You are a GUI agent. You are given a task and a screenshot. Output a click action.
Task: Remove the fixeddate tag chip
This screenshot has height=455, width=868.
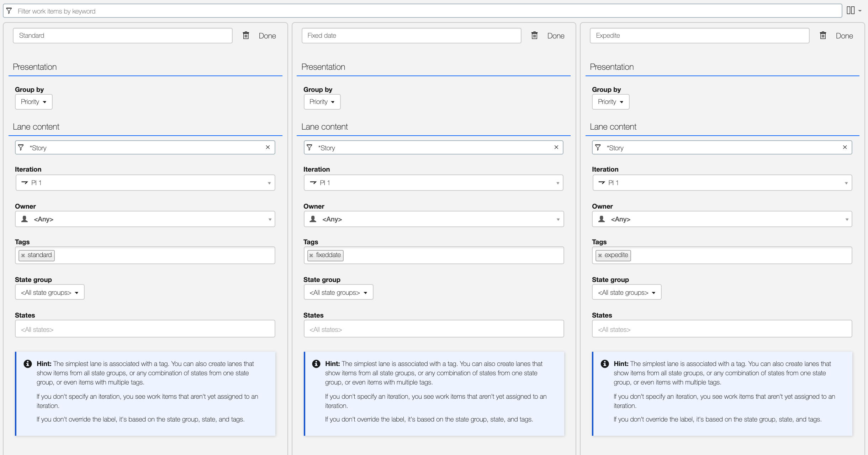click(x=311, y=255)
